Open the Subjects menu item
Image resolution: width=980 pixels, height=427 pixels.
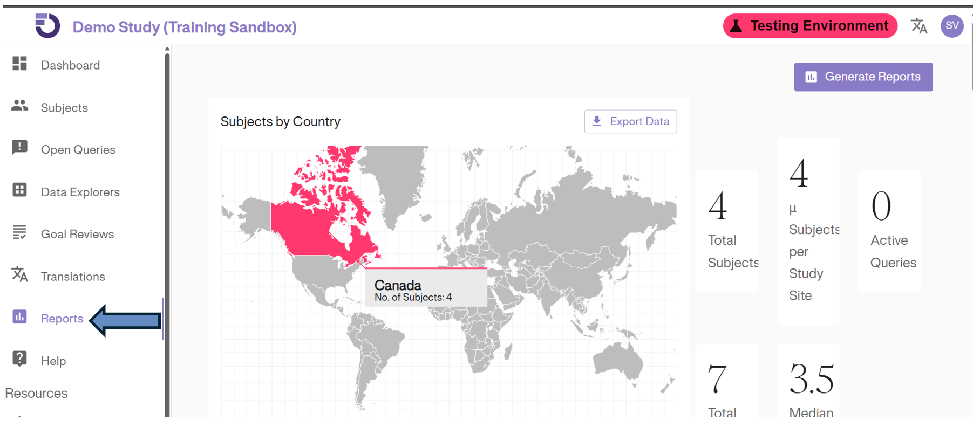coord(64,108)
